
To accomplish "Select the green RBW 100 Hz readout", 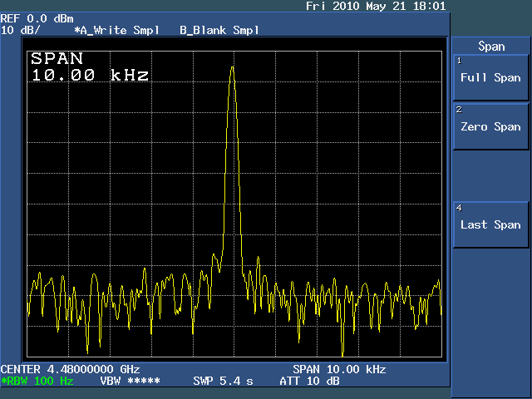I will [x=37, y=381].
